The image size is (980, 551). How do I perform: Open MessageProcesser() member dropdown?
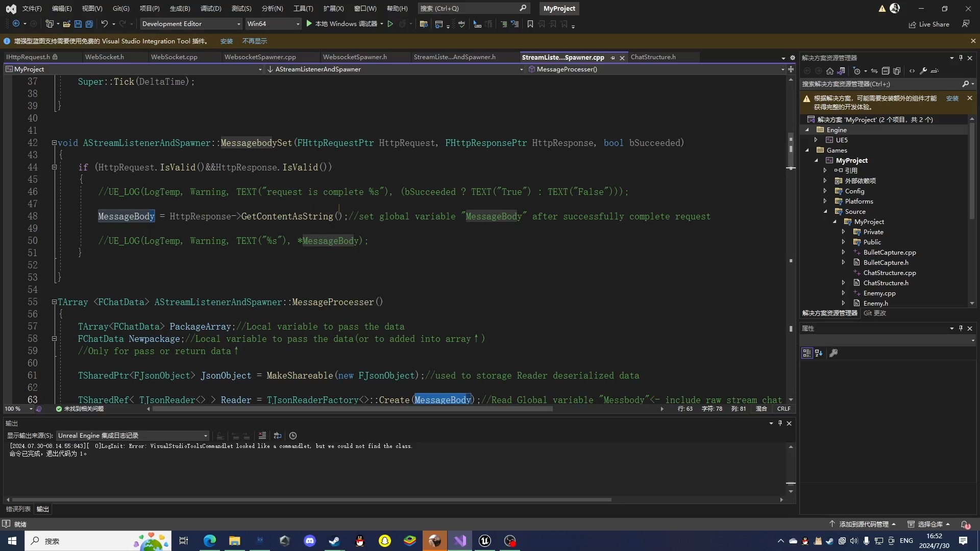coord(656,69)
